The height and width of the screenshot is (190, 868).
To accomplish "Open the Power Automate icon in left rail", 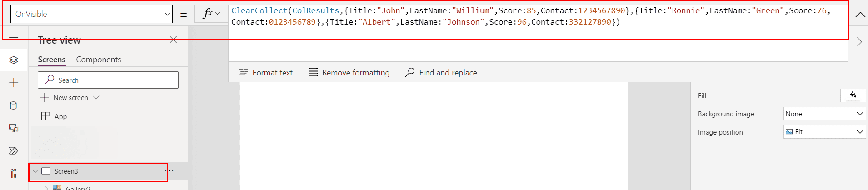I will pyautogui.click(x=14, y=151).
